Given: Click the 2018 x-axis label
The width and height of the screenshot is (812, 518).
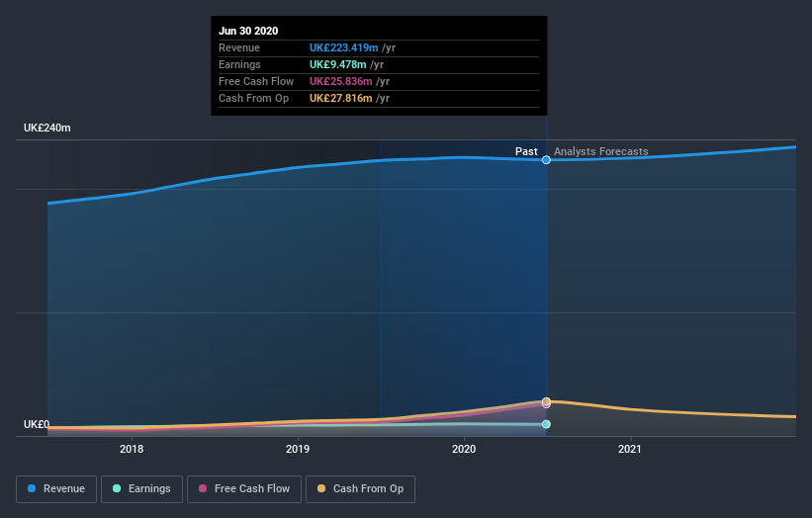Looking at the screenshot, I should click(132, 449).
